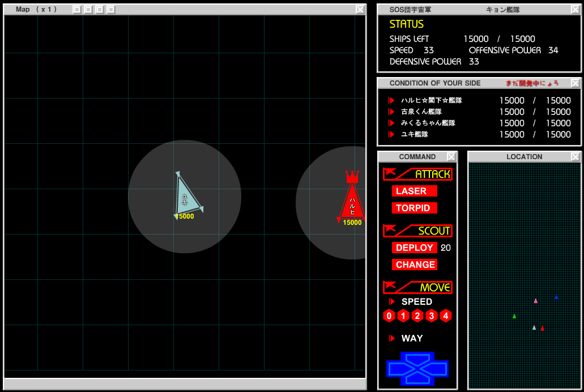Viewport: 584px width, 392px height.
Task: Select the MOVE command header
Action: (417, 287)
